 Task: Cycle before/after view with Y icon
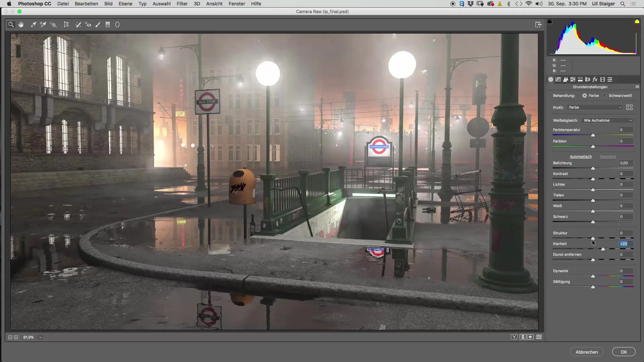514,337
